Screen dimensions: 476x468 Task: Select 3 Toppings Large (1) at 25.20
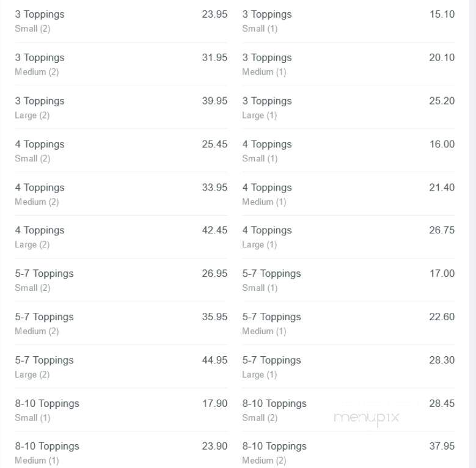(348, 108)
